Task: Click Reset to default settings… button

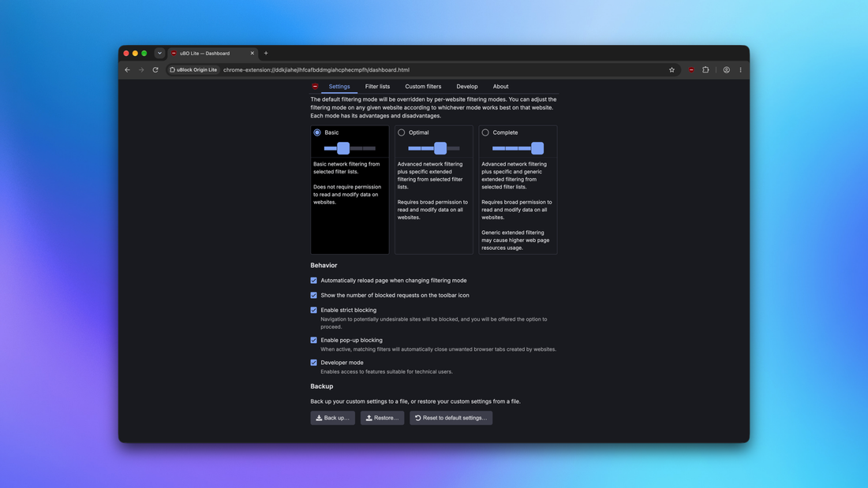Action: pyautogui.click(x=451, y=418)
